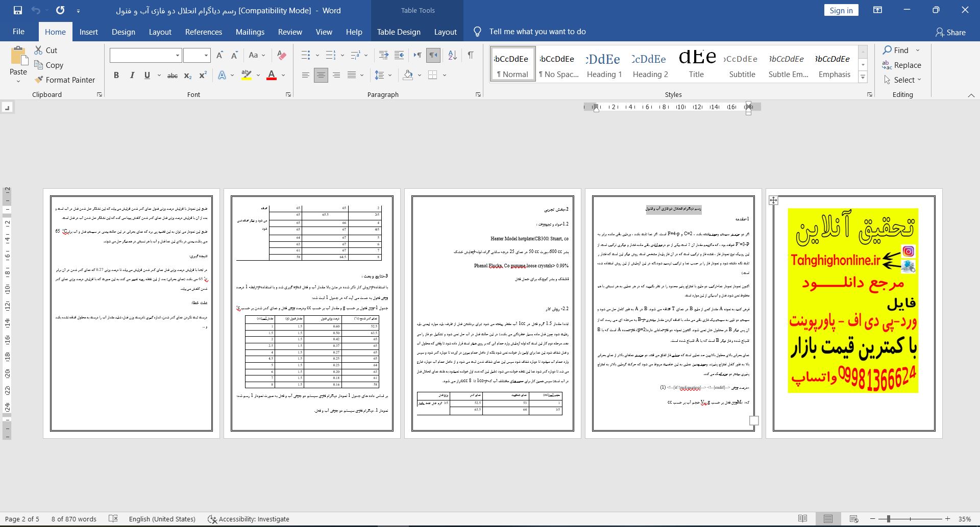The width and height of the screenshot is (980, 527).
Task: Increase font size with Grow Font
Action: (219, 55)
